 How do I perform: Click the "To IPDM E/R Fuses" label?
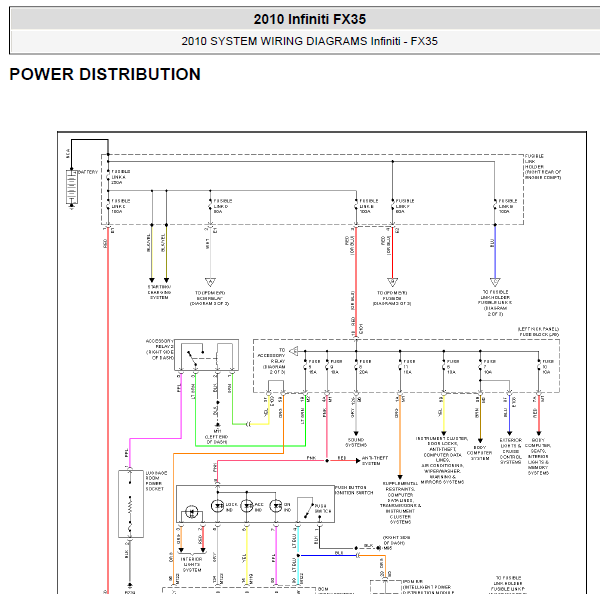point(392,298)
